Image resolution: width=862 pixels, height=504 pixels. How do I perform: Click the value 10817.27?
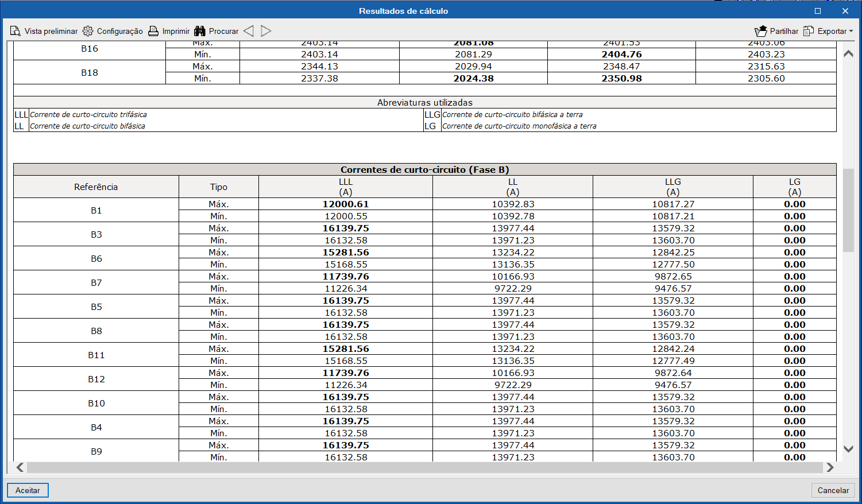coord(673,204)
